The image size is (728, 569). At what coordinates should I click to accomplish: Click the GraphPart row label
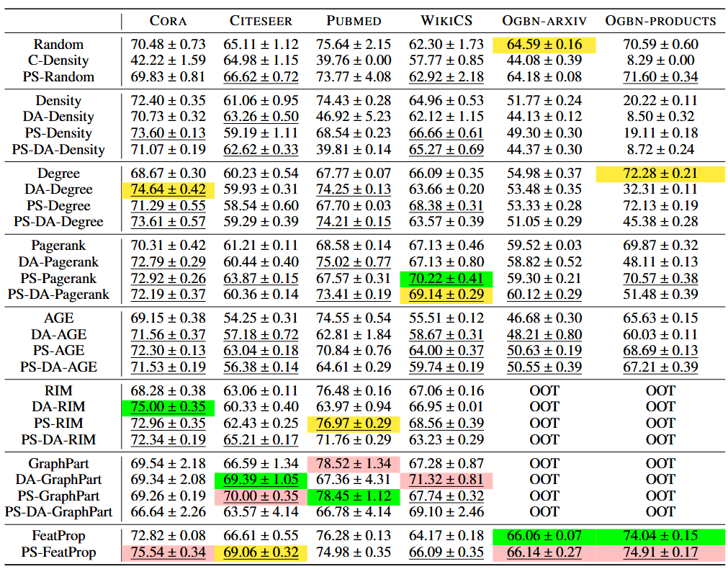coord(58,464)
